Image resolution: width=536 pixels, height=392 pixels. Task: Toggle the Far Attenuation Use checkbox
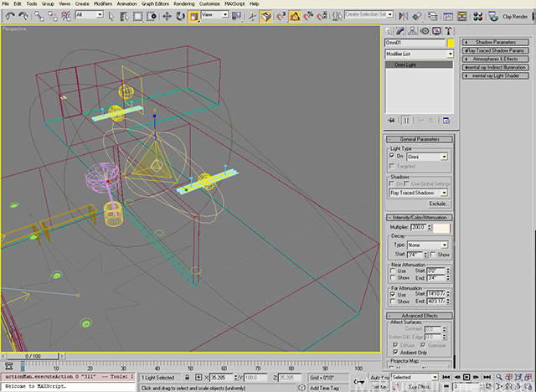[393, 294]
